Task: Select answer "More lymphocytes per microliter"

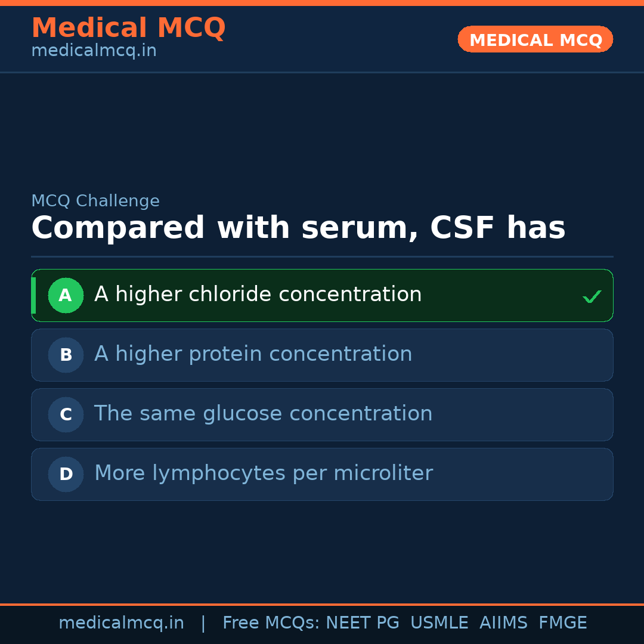Action: (x=263, y=473)
